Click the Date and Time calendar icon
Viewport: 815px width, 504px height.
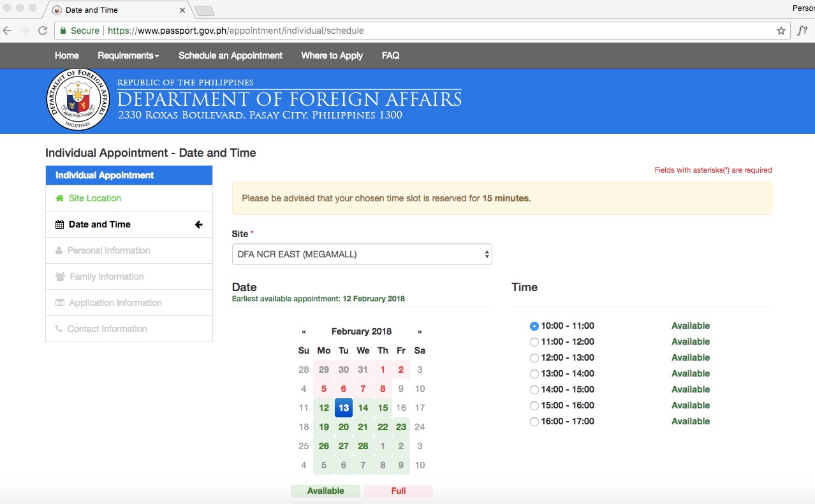pos(58,224)
